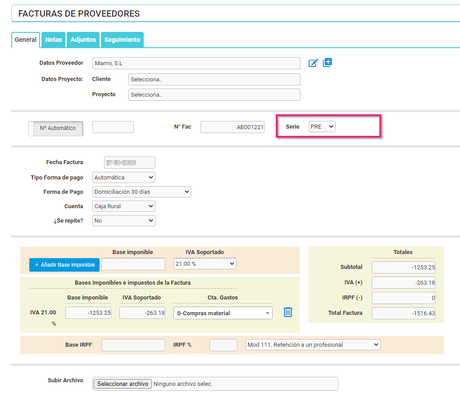Open the IVA Soportado 21.00 % dropdown
The image size is (460, 398).
[x=205, y=264]
